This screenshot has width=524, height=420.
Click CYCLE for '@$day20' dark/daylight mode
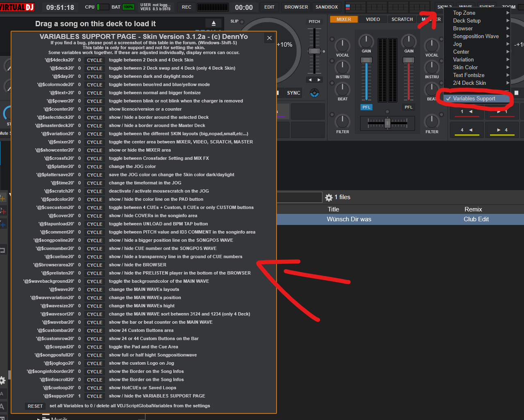pyautogui.click(x=95, y=77)
